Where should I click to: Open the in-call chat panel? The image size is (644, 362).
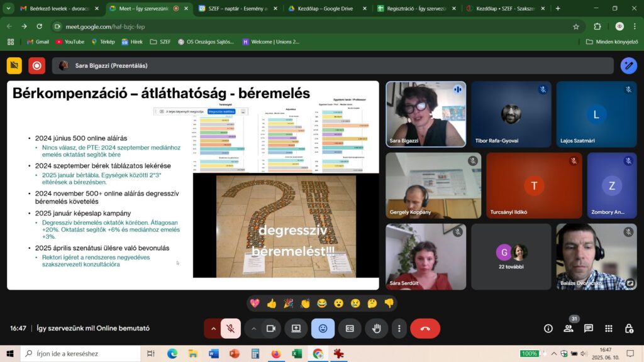click(x=589, y=328)
